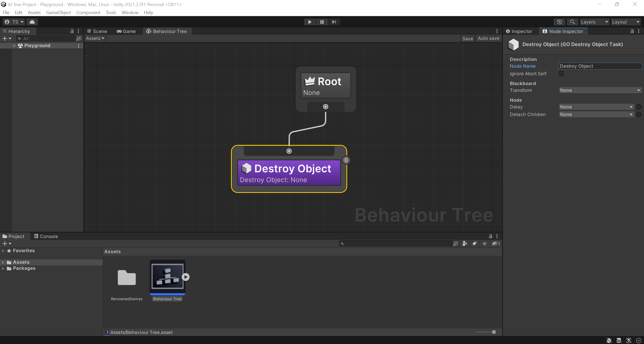
Task: Click the Play button in toolbar
Action: point(310,22)
